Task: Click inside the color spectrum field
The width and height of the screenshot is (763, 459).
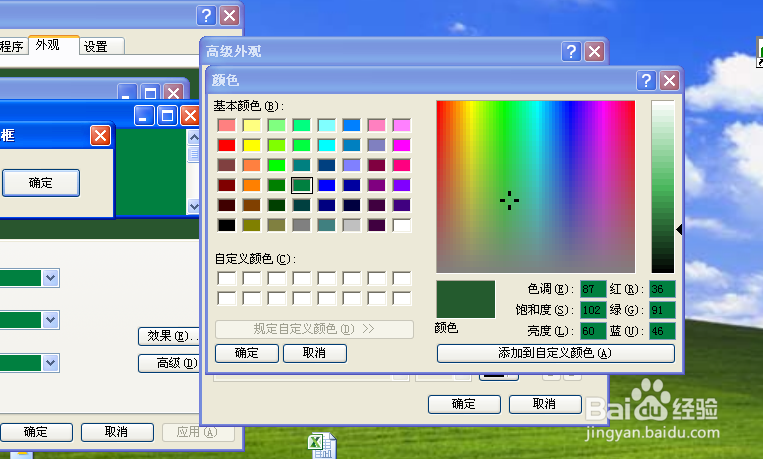Action: tap(535, 186)
